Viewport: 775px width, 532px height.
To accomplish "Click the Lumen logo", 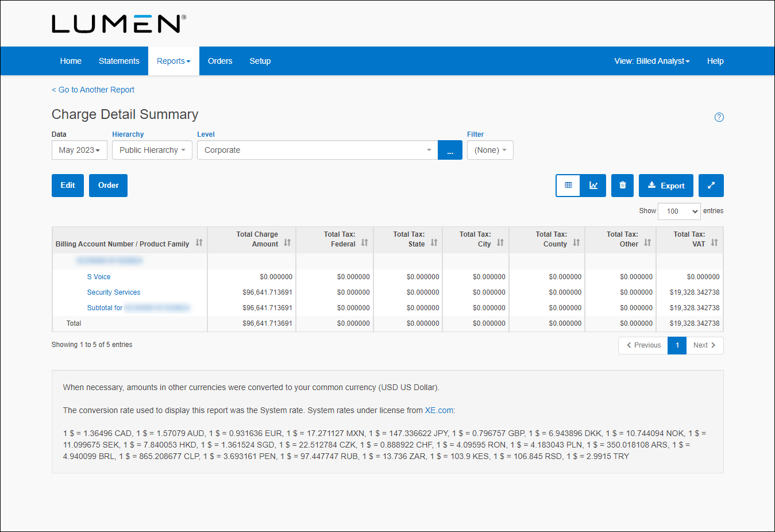I will point(119,24).
